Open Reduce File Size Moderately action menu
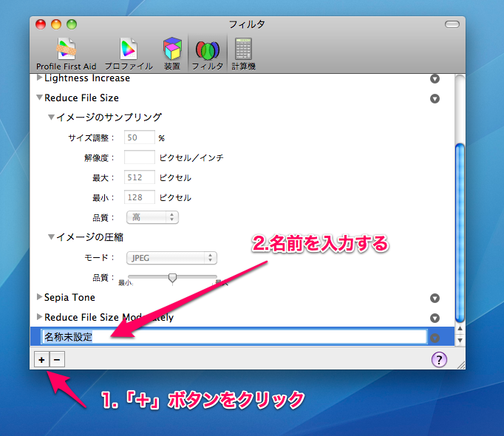This screenshot has width=504, height=436. 435,319
